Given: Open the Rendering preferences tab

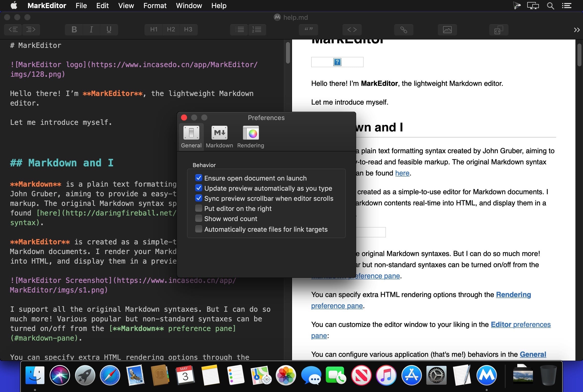Looking at the screenshot, I should [x=251, y=137].
